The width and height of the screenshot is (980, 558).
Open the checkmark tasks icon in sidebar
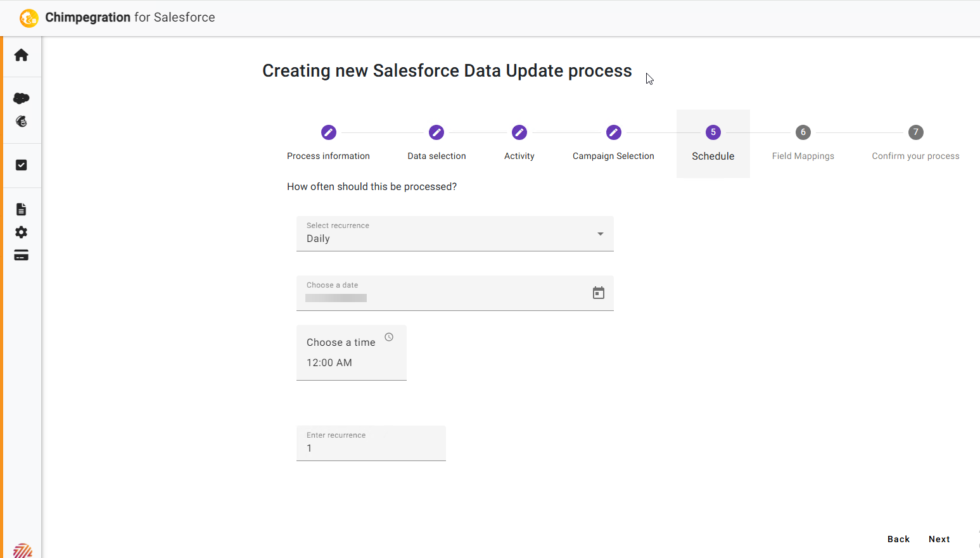tap(21, 165)
